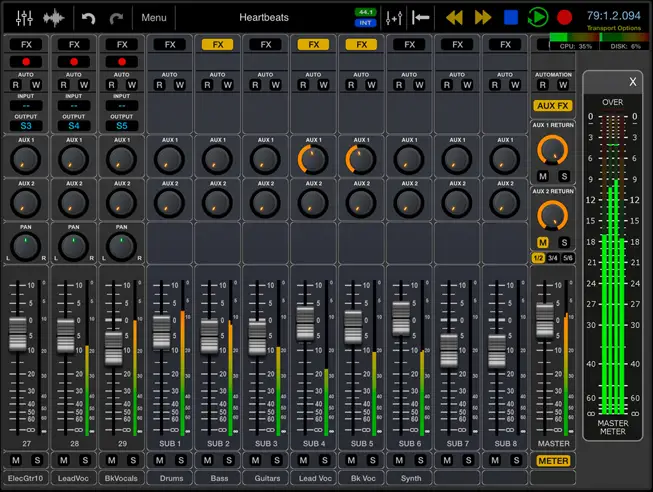Viewport: 653px width, 492px height.
Task: Mute SUB 6 Synth
Action: 399,460
